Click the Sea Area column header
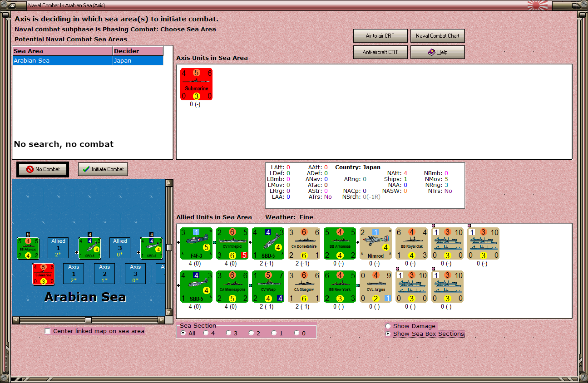Screen dimensions: 588x383 click(x=63, y=51)
